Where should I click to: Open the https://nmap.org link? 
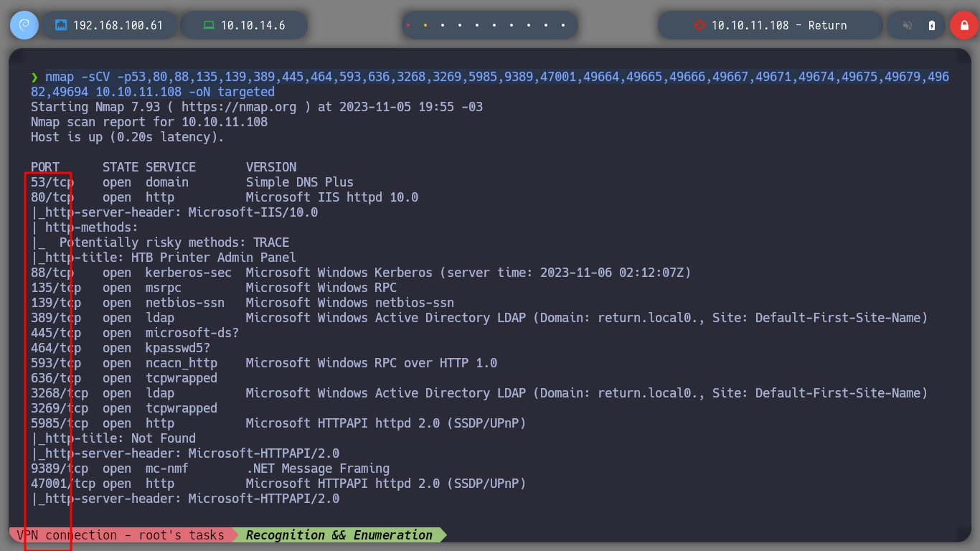[239, 107]
